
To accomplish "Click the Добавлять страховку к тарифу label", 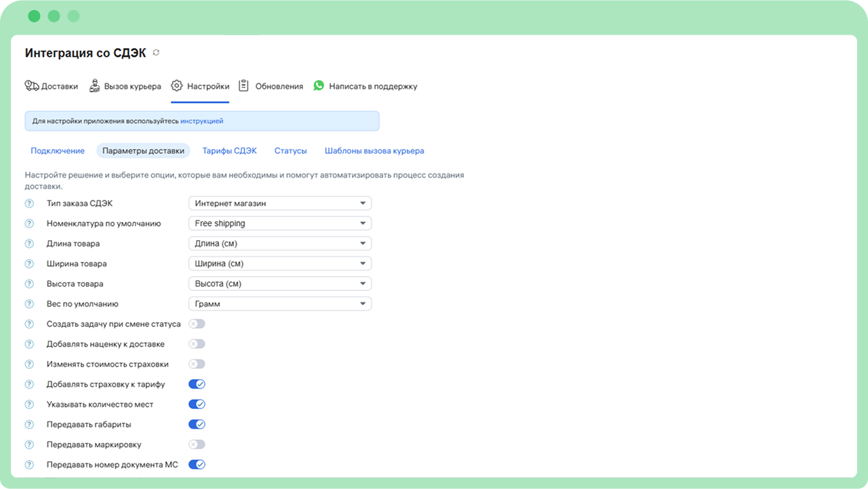I will (106, 385).
